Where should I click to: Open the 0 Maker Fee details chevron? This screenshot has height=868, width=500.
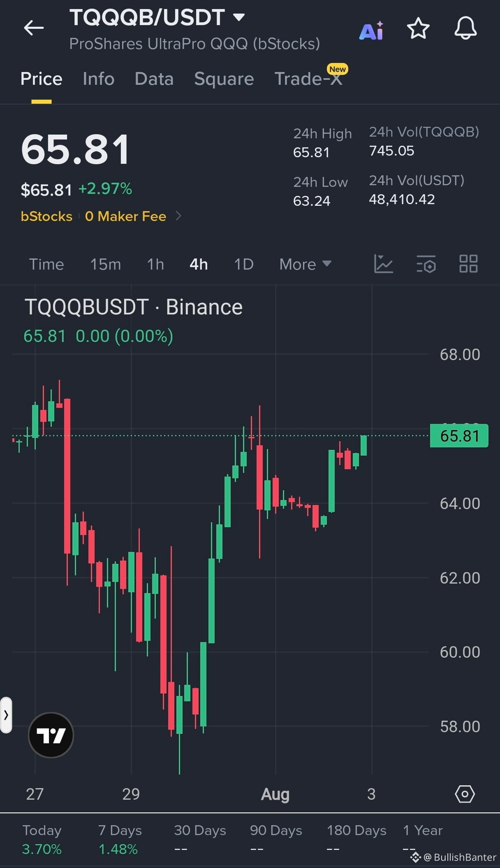pyautogui.click(x=178, y=216)
